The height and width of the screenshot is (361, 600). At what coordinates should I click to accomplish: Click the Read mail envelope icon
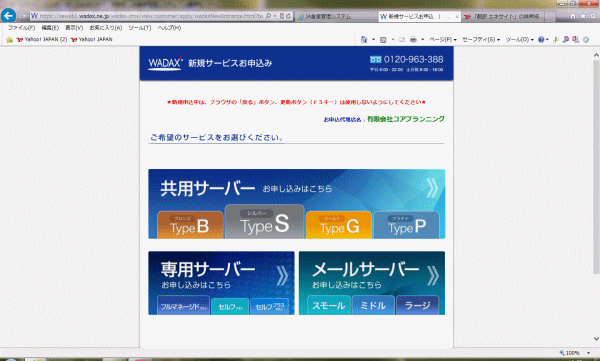[402, 39]
